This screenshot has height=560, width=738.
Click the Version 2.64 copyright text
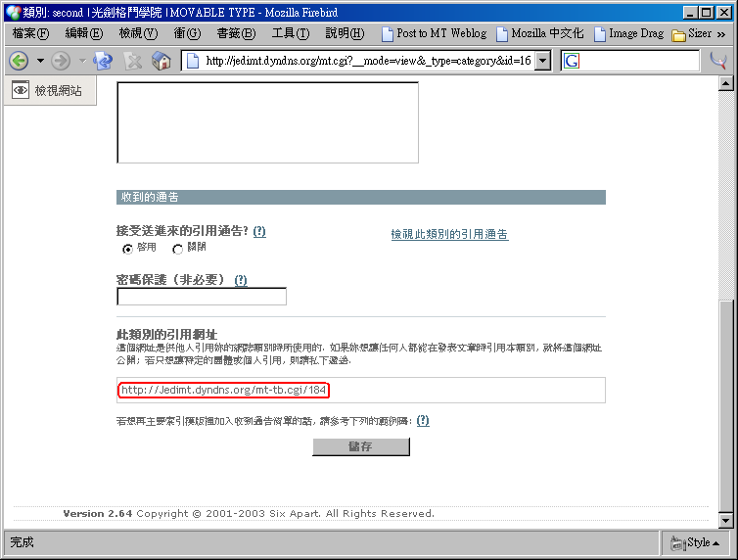point(249,513)
